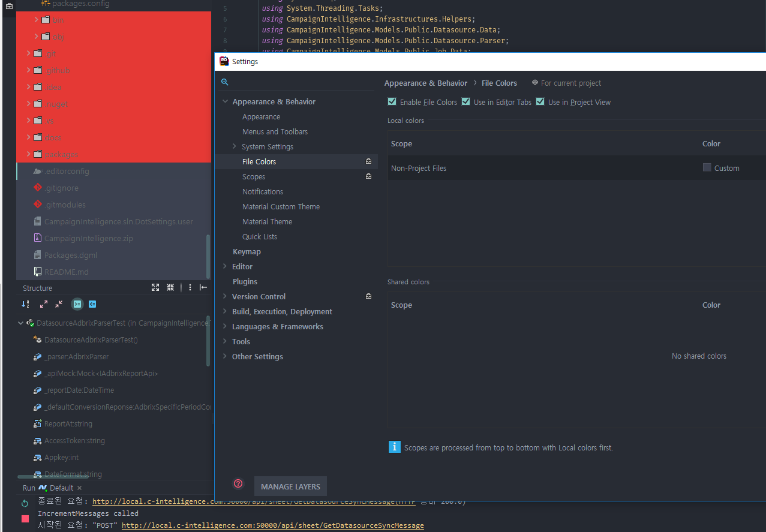Click the .gitignore file git icon
This screenshot has width=766, height=532.
pos(38,188)
